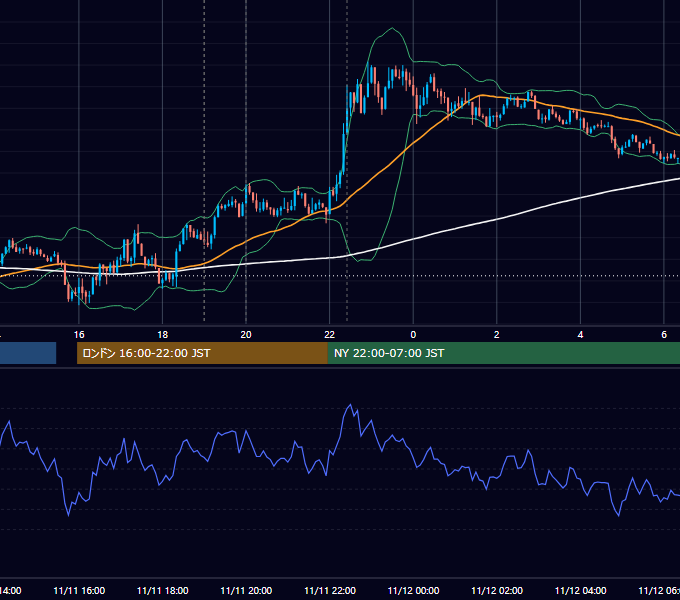Click the '16' hour label on the chart axis

point(79,335)
